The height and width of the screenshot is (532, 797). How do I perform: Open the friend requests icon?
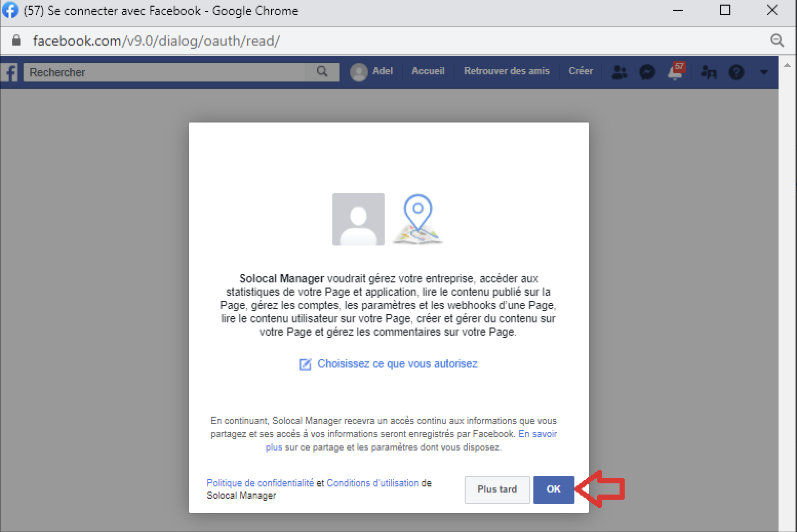pos(619,72)
